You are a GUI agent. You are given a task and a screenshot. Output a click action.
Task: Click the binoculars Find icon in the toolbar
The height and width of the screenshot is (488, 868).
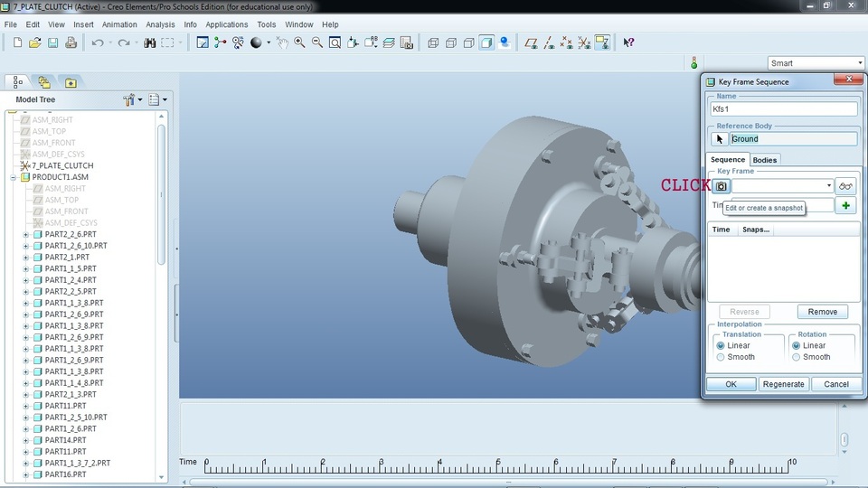coord(149,42)
